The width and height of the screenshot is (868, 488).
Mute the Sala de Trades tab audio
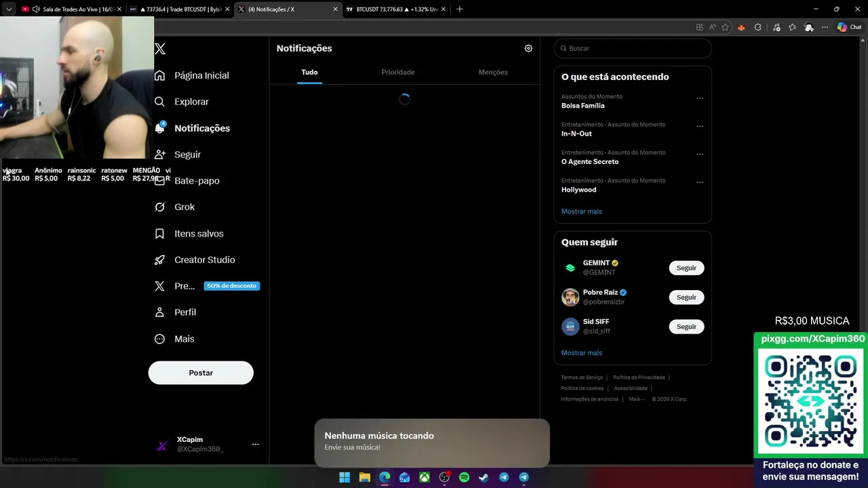36,9
